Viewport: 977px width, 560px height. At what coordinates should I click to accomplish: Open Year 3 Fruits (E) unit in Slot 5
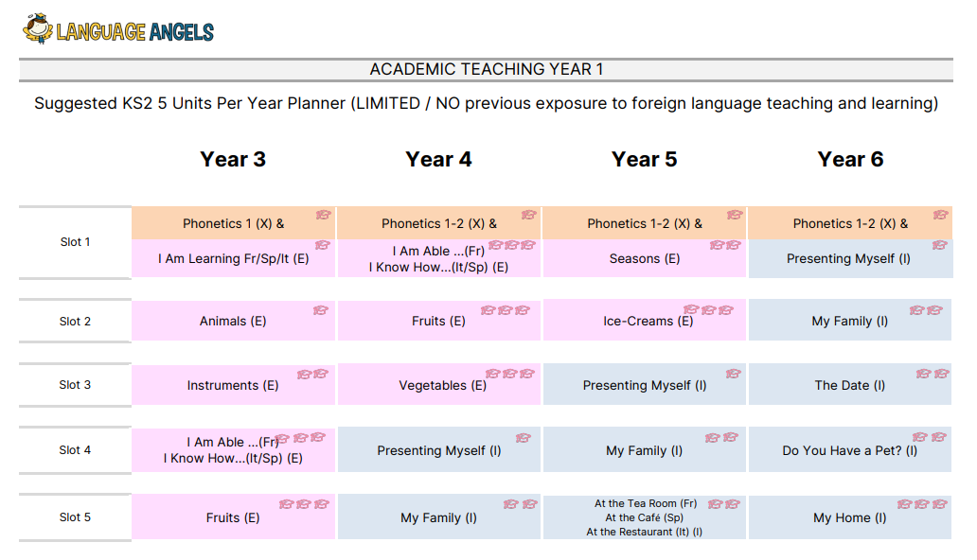pyautogui.click(x=233, y=517)
